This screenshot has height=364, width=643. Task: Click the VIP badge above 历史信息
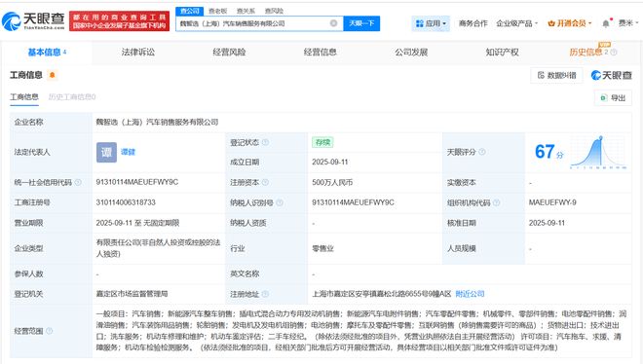[x=604, y=44]
